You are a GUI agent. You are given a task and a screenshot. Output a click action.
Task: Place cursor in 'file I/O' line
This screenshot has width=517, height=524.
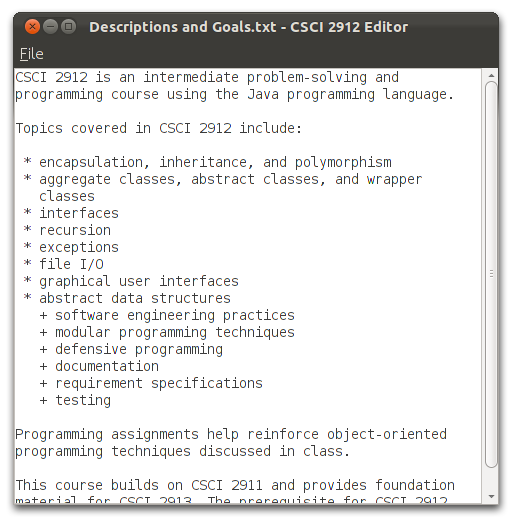[x=71, y=264]
